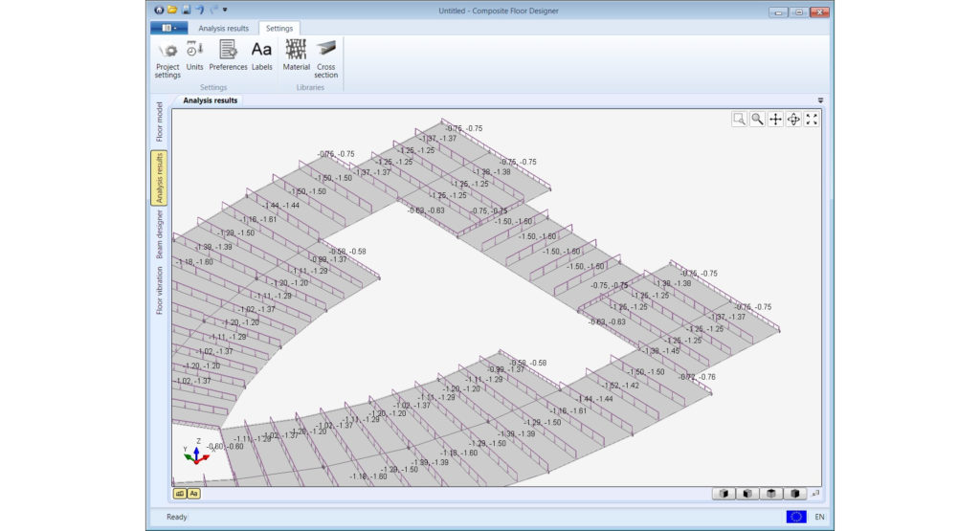Open the Preferences dialog
980x531 pixels.
[228, 55]
